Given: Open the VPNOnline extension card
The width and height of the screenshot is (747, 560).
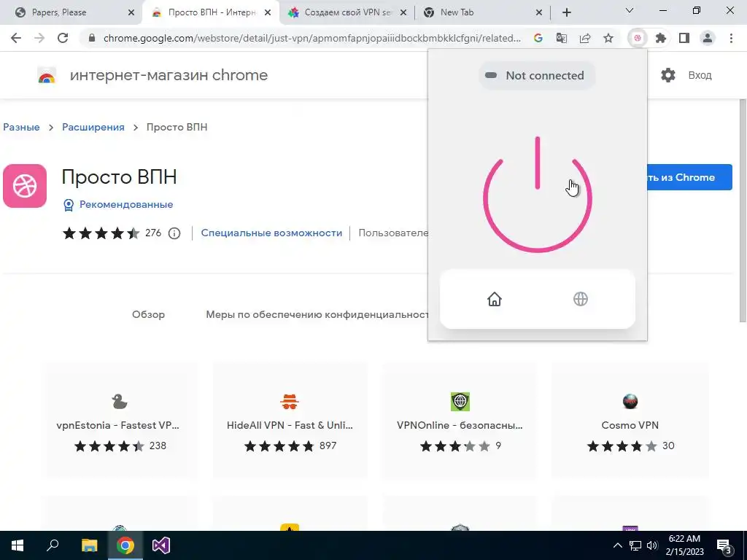Looking at the screenshot, I should (460, 421).
